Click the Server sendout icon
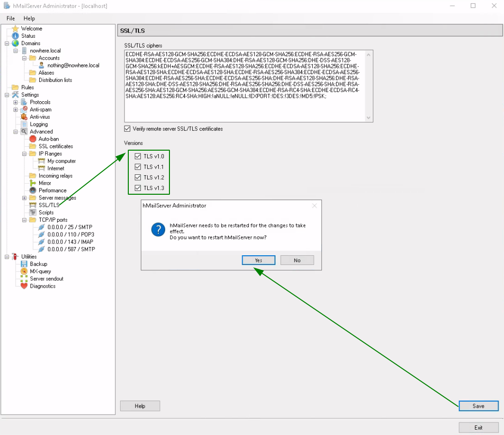This screenshot has height=435, width=504. pyautogui.click(x=24, y=279)
